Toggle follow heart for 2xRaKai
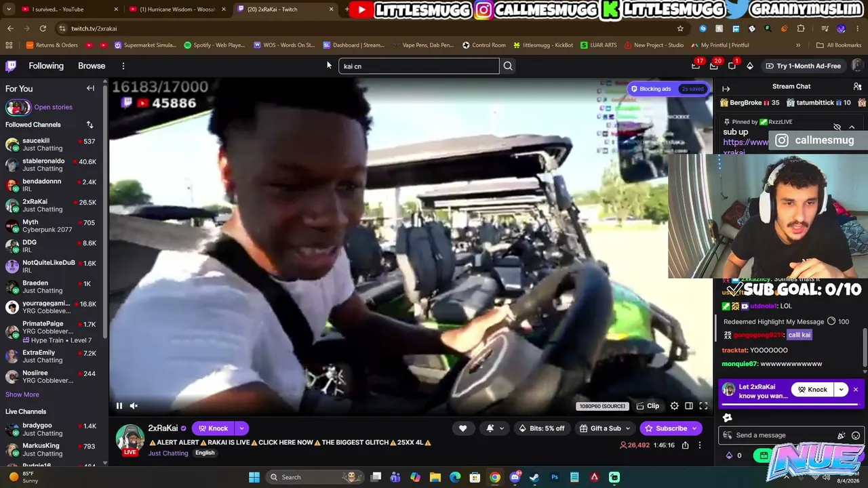The width and height of the screenshot is (868, 488). pos(462,428)
